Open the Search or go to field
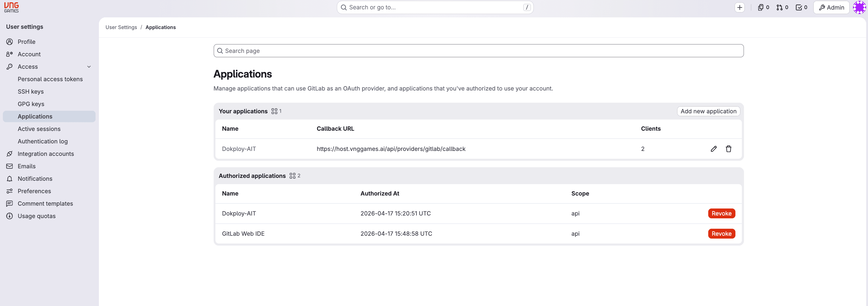 [x=435, y=7]
